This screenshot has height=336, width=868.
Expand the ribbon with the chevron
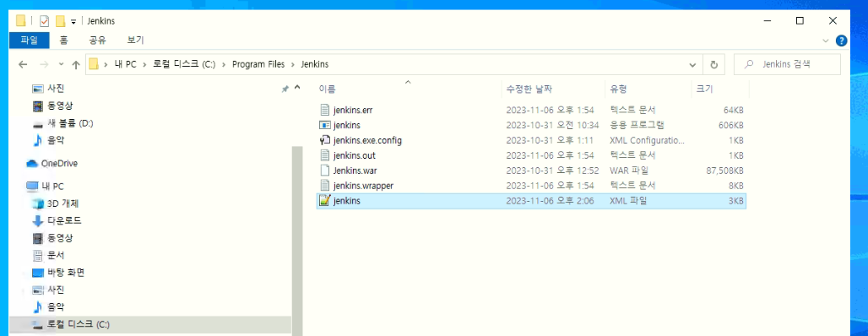click(826, 41)
